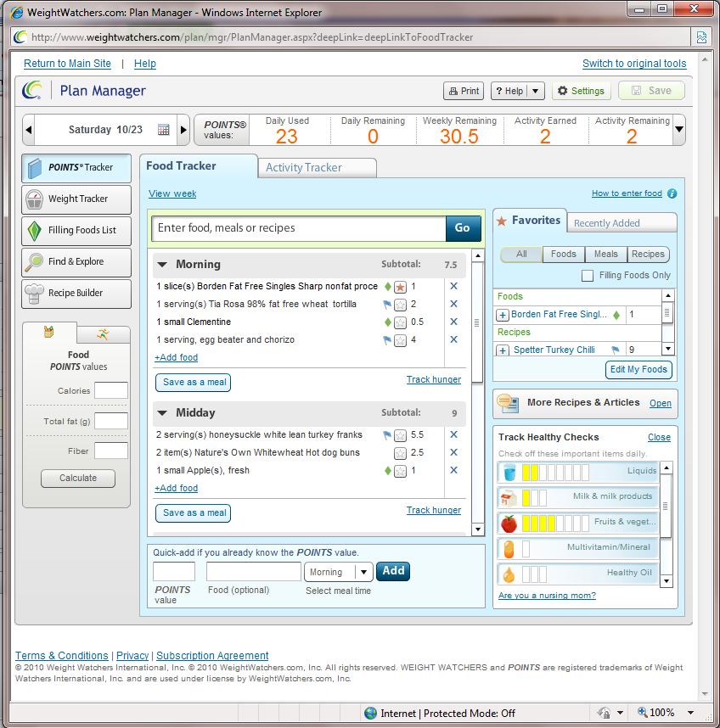
Task: Click the More Recipes & Articles icon
Action: [x=508, y=404]
